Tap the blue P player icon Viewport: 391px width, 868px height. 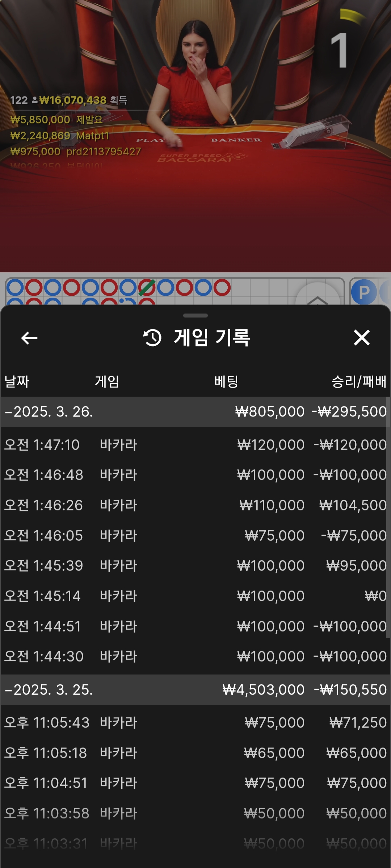point(363,292)
